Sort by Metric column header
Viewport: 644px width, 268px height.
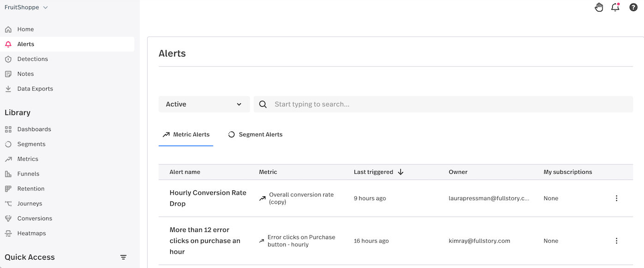(268, 172)
